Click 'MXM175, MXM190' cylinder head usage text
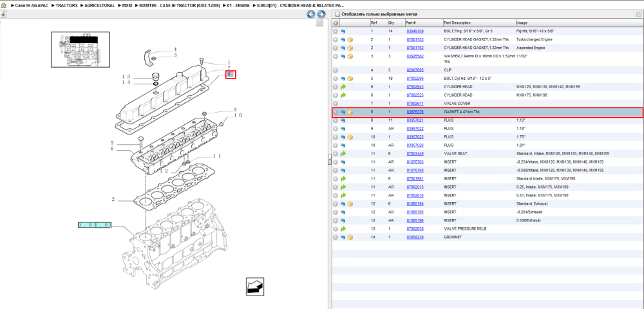 tap(533, 95)
